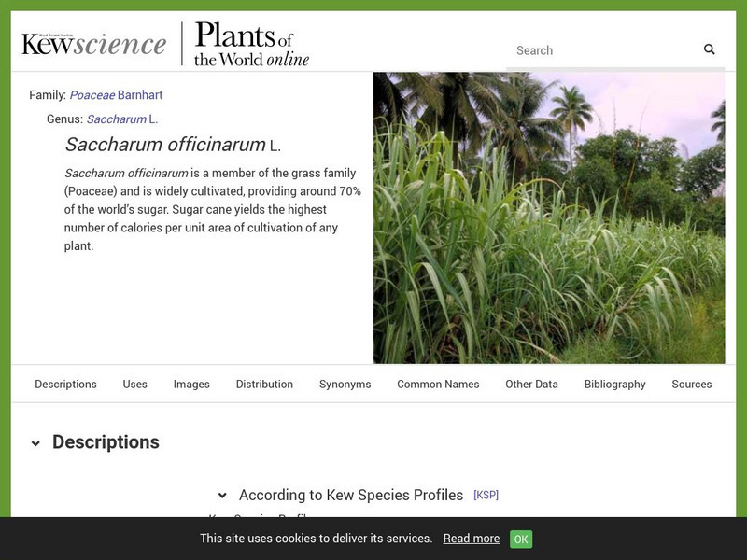
Task: View the Bibliography section
Action: [x=613, y=384]
